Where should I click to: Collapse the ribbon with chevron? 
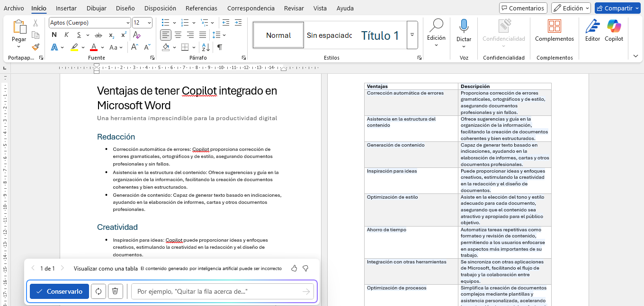pos(635,56)
